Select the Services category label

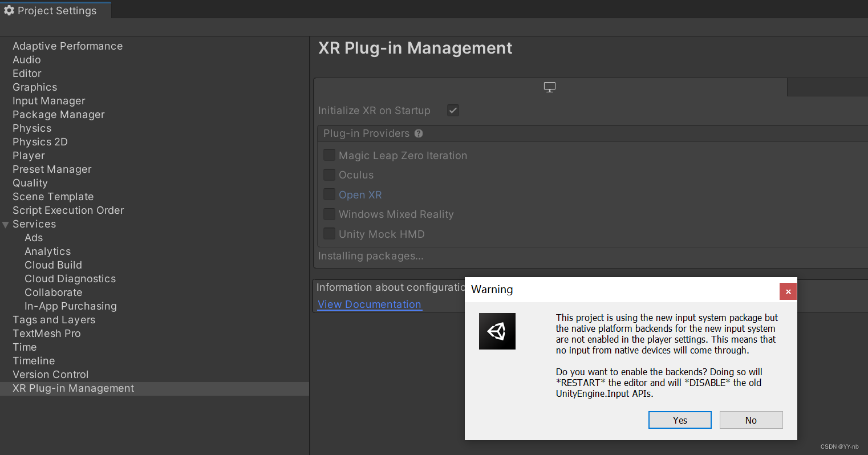click(x=34, y=224)
